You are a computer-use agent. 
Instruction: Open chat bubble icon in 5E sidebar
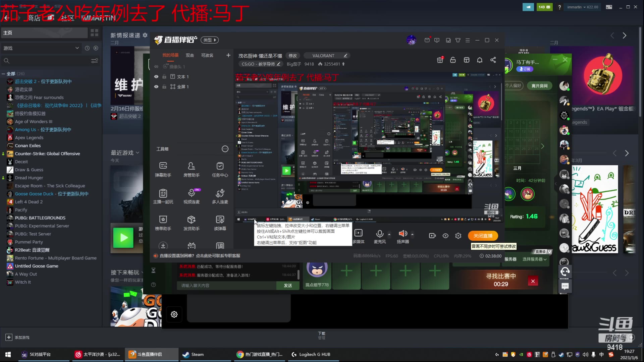[x=565, y=286]
